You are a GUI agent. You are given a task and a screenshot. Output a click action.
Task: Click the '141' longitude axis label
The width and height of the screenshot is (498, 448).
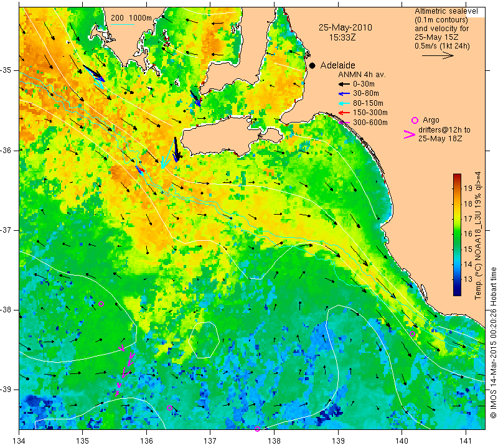(x=466, y=441)
